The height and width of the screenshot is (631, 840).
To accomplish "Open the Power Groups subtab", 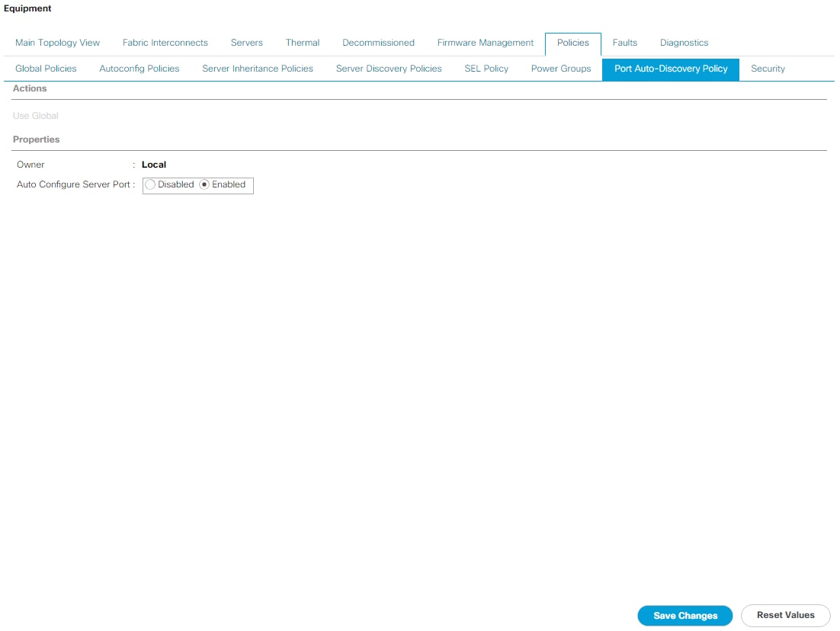I will coord(561,69).
